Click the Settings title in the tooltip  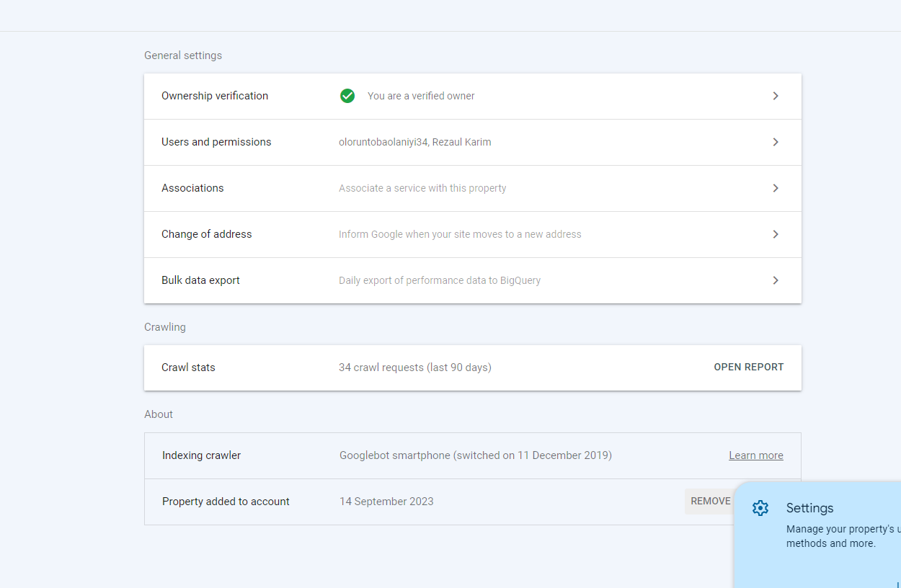tap(809, 508)
